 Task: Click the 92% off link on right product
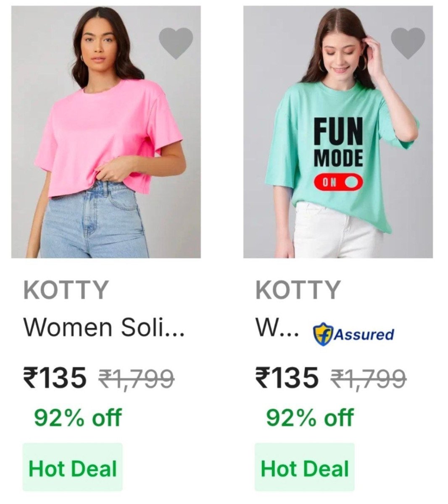click(310, 418)
